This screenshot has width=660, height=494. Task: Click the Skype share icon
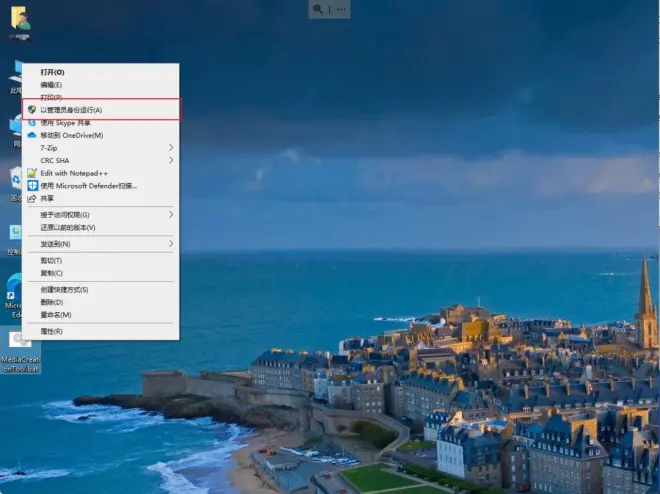[32, 122]
